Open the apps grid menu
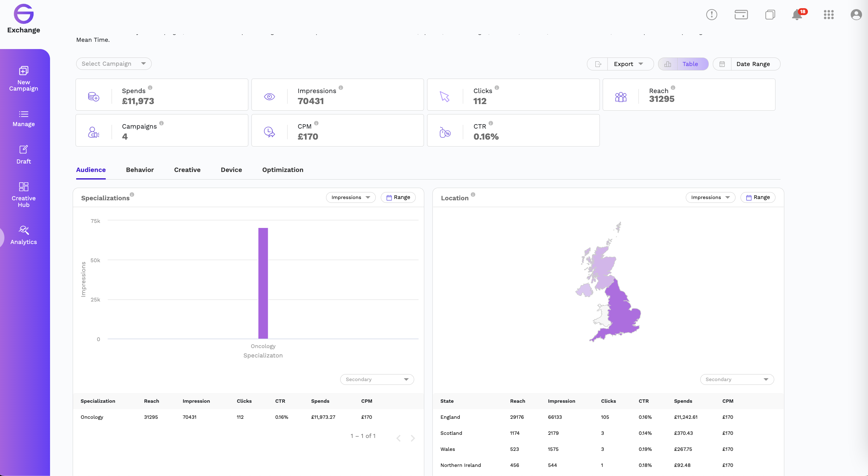Viewport: 868px width, 476px height. pos(829,15)
